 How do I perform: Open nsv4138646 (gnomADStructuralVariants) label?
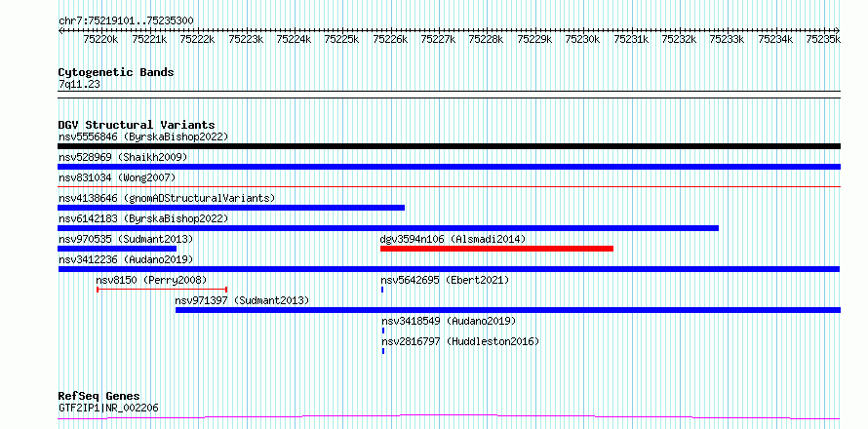click(167, 198)
